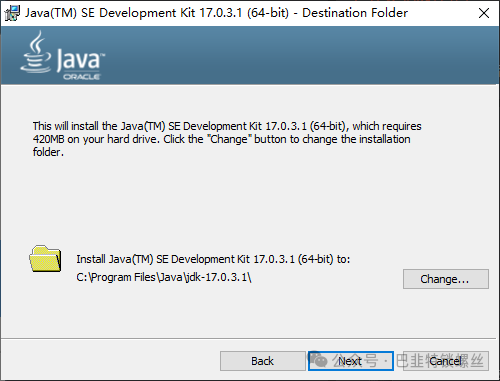Screen dimensions: 500x381
Task: Click the ORACLE text under the Java logo
Action: tap(82, 77)
